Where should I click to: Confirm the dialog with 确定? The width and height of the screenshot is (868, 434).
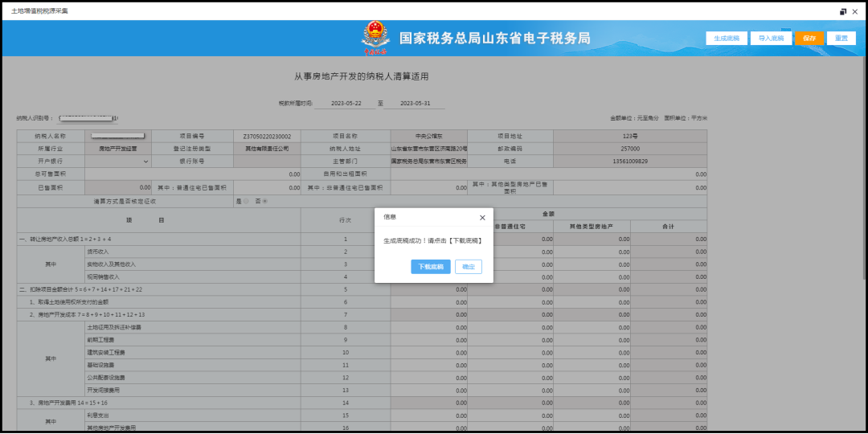[469, 267]
